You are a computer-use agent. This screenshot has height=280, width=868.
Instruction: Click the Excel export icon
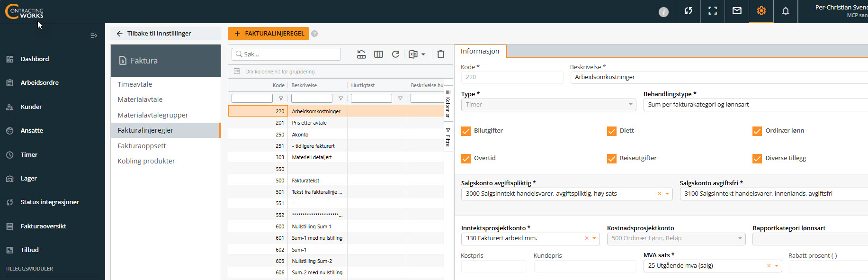[413, 54]
